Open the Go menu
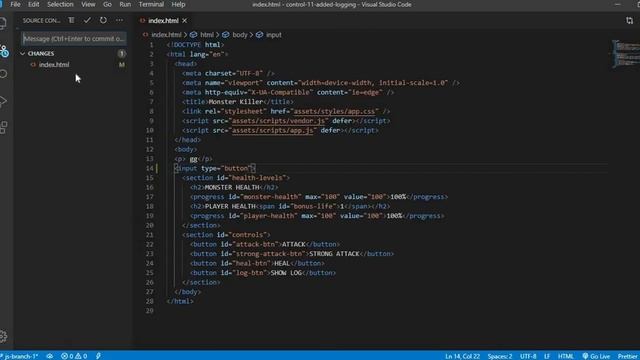The width and height of the screenshot is (640, 360). click(x=107, y=4)
